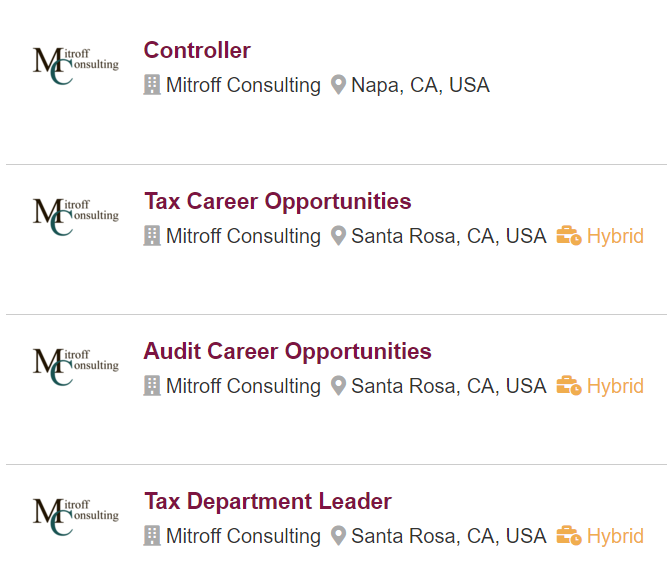This screenshot has height=585, width=667.
Task: Click the location pin under Tax Career Opportunities
Action: pyautogui.click(x=338, y=236)
